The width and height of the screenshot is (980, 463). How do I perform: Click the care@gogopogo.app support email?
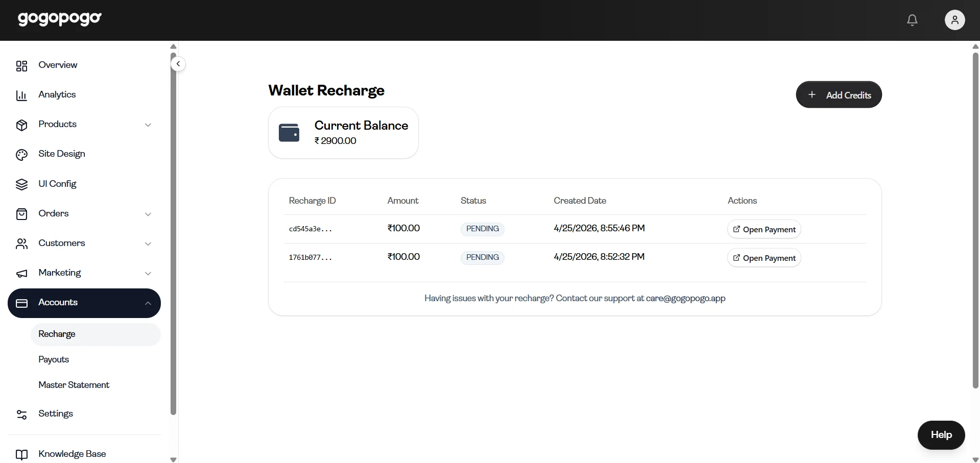pos(685,298)
